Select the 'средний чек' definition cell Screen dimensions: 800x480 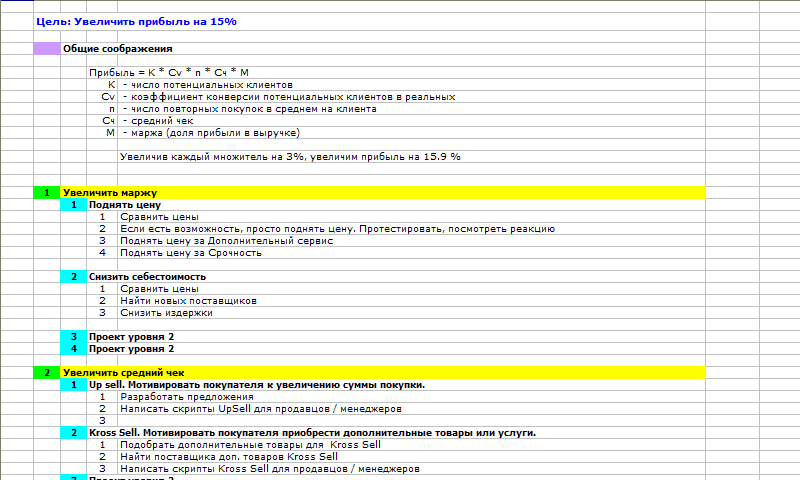click(151, 121)
